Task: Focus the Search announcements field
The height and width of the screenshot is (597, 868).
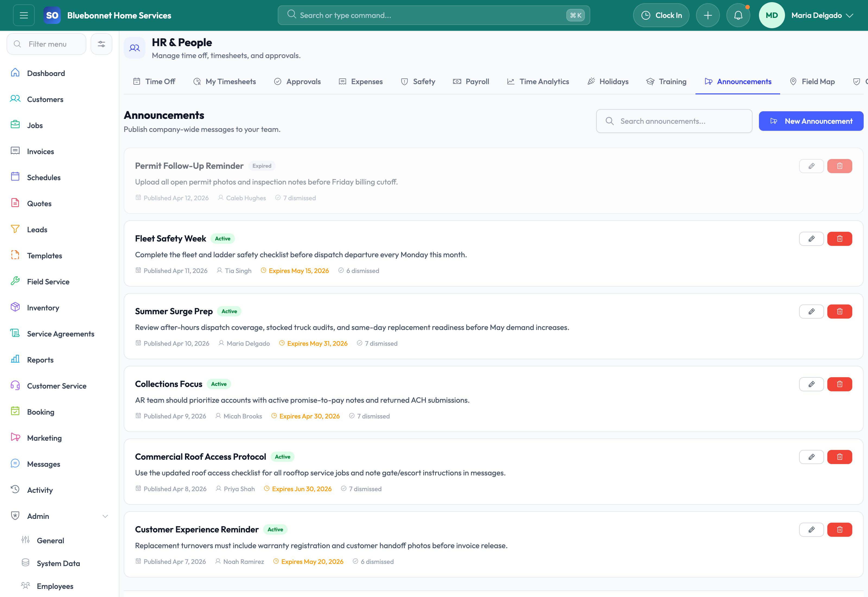Action: pos(674,121)
